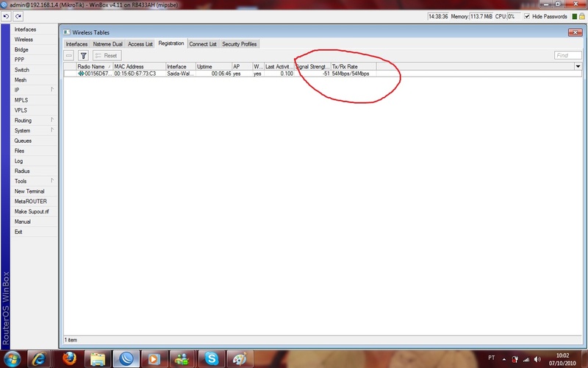Image resolution: width=588 pixels, height=368 pixels.
Task: Click the padlock icon near Hide Passwords
Action: (582, 16)
